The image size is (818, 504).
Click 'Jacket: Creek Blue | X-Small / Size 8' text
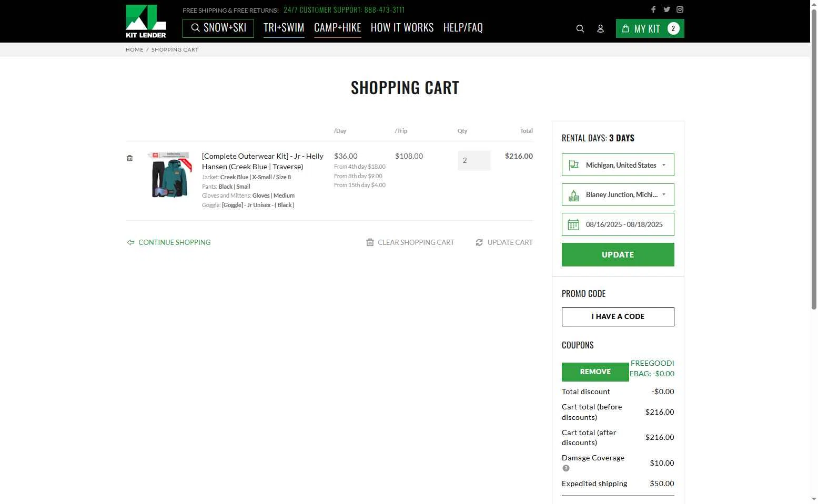pyautogui.click(x=246, y=177)
